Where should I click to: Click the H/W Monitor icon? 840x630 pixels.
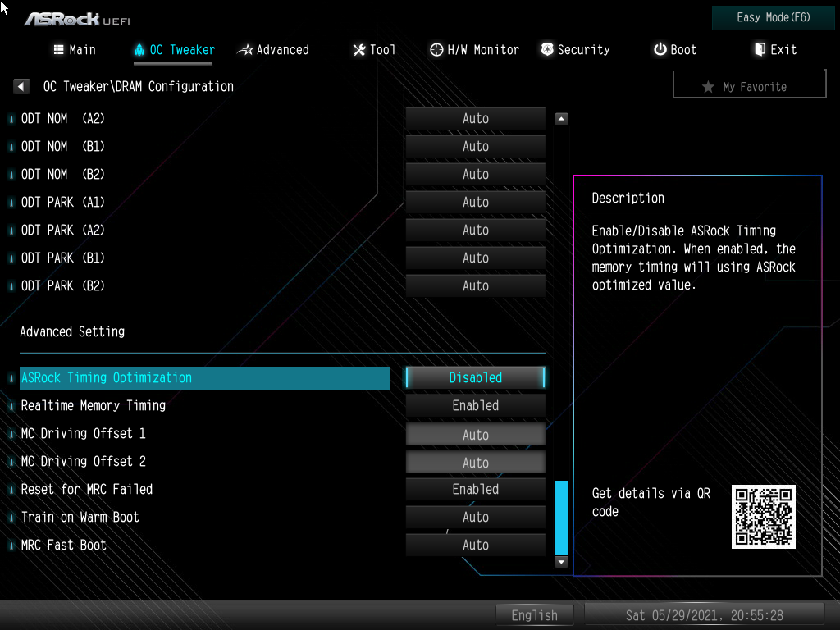(436, 50)
